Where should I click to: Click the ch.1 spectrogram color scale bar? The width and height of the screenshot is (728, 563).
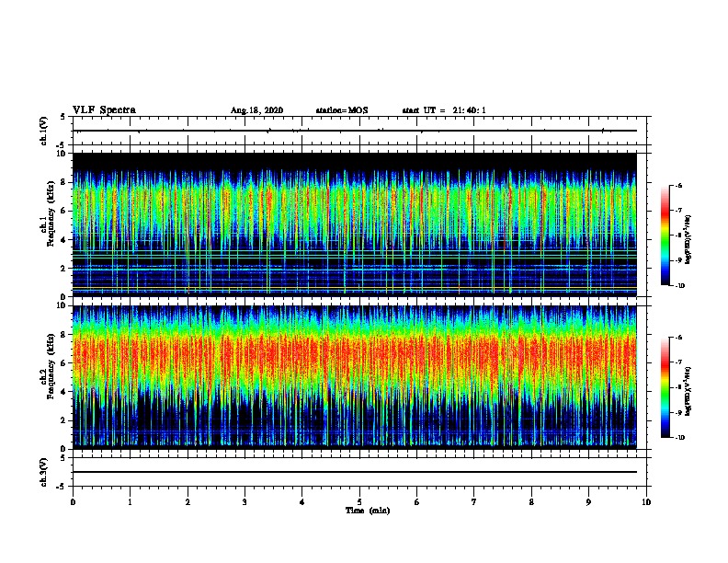click(x=665, y=236)
